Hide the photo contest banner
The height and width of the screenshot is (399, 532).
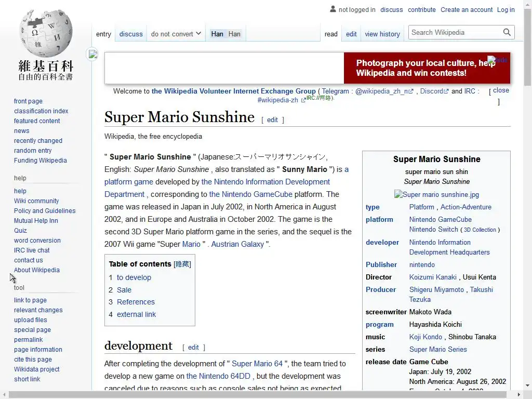coord(497,60)
